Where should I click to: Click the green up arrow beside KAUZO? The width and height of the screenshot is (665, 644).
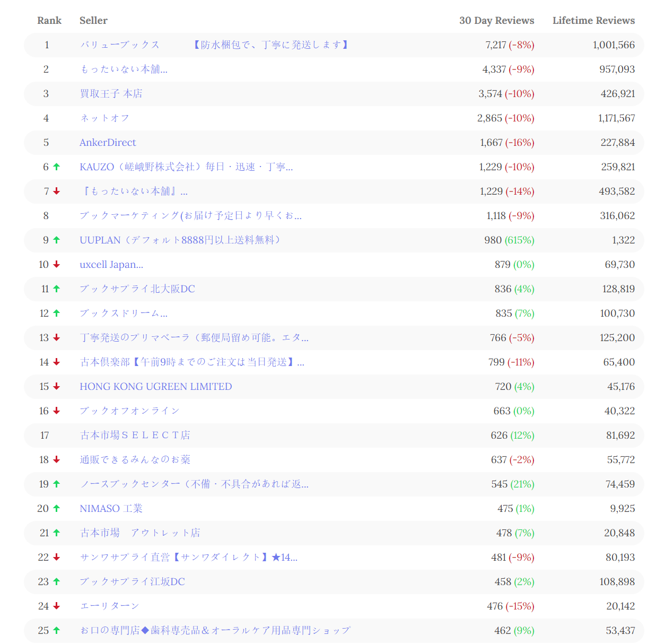tap(57, 167)
